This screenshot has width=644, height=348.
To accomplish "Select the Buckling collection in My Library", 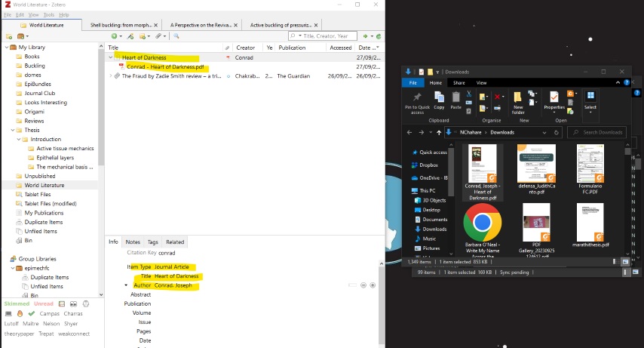I will click(35, 66).
